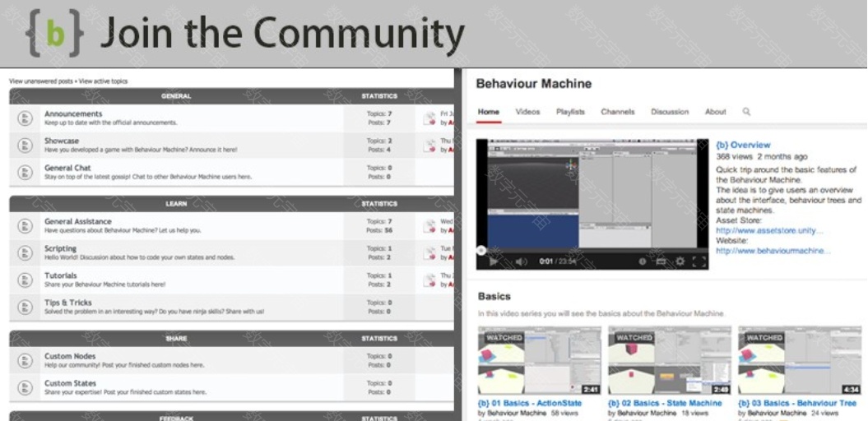Click the Tips & Tricks forum icon
Viewport: 868px width, 421px height.
click(x=24, y=307)
